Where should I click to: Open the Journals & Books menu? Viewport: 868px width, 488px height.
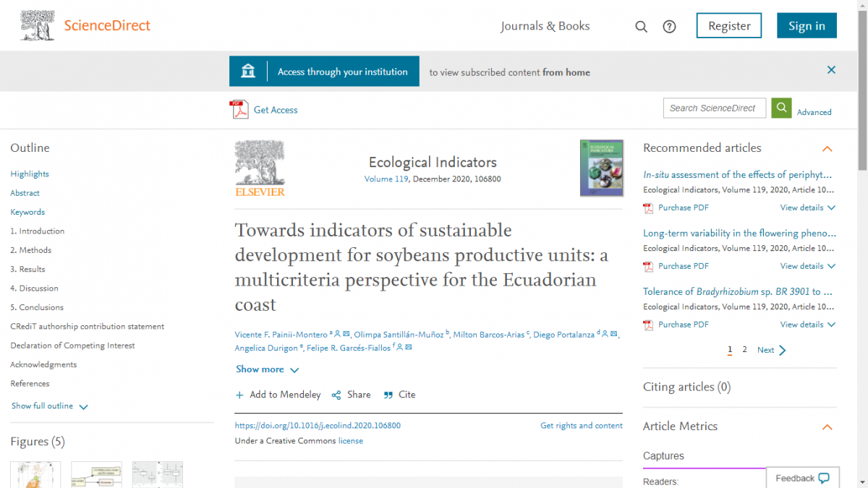pos(545,26)
